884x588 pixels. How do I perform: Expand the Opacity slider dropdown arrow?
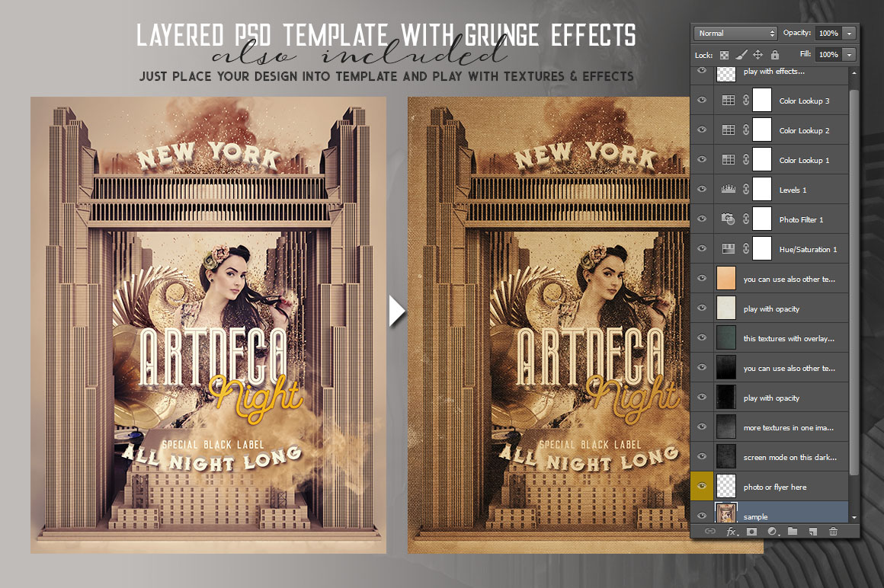(850, 34)
